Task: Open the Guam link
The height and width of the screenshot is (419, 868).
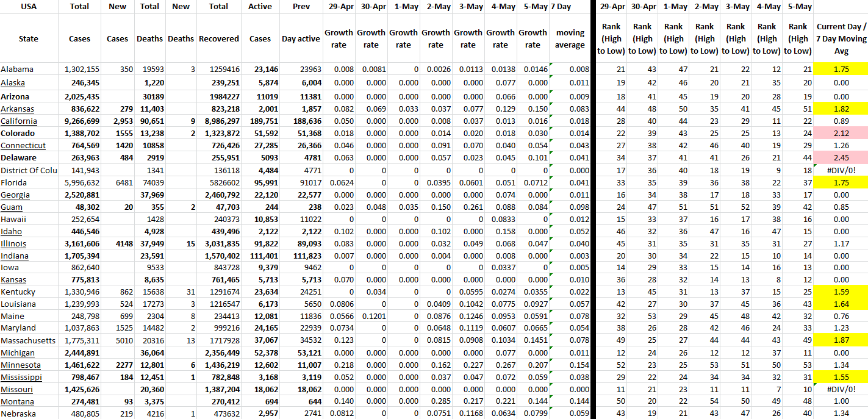Action: (11, 207)
